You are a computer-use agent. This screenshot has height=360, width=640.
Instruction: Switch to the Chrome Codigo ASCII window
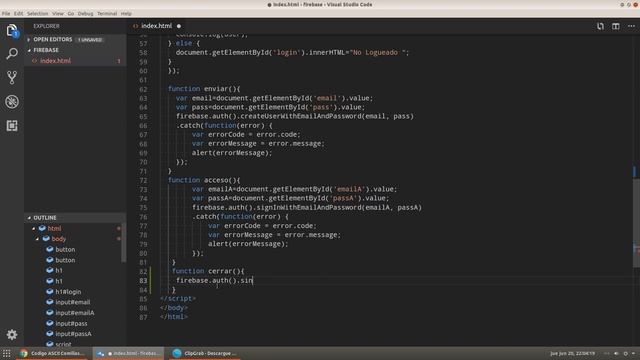53,353
